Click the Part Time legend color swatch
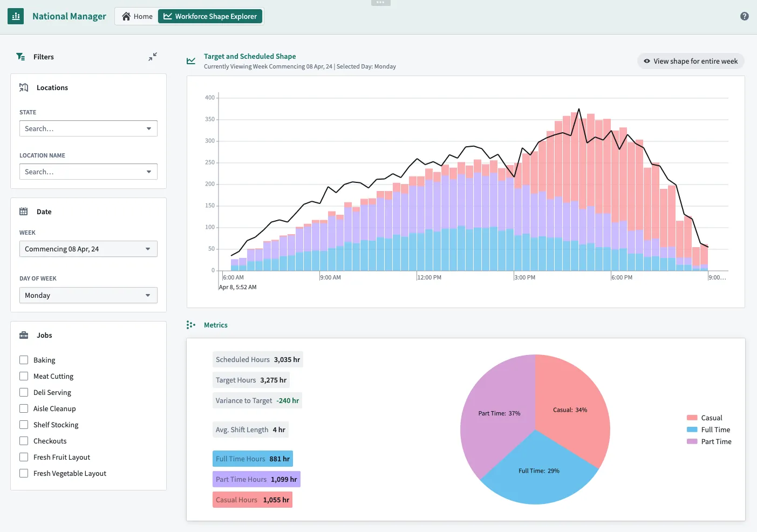 (692, 441)
